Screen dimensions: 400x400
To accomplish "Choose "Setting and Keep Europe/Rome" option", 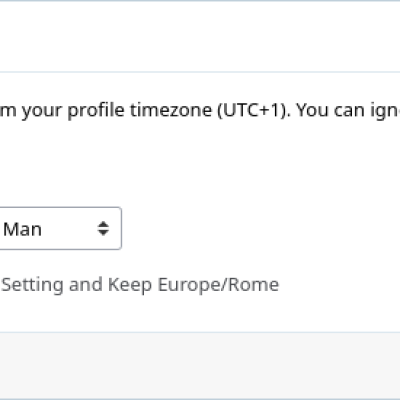I will 140,285.
